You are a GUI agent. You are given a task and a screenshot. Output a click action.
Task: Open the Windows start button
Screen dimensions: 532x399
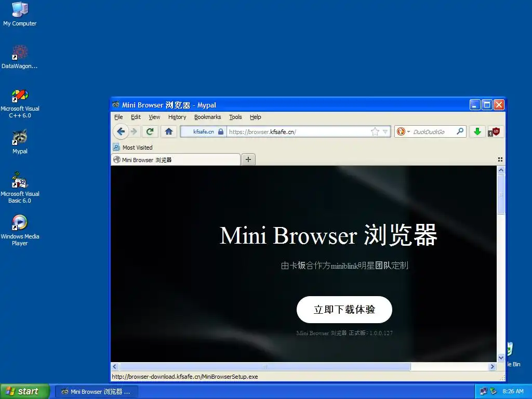[x=24, y=391]
